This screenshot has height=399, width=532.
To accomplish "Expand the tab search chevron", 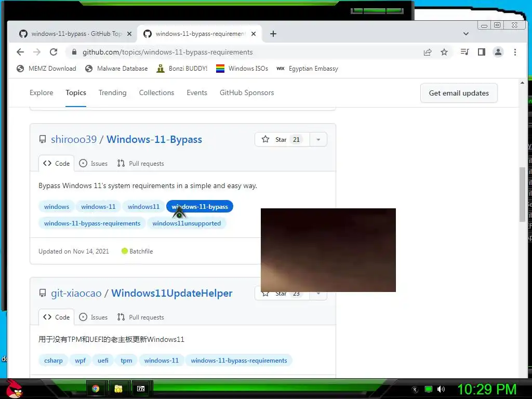I will click(x=466, y=34).
